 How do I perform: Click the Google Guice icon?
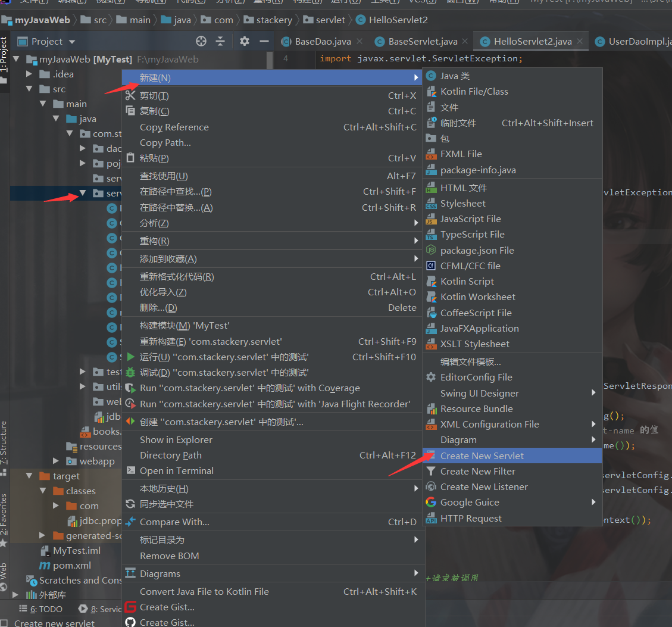pos(431,502)
